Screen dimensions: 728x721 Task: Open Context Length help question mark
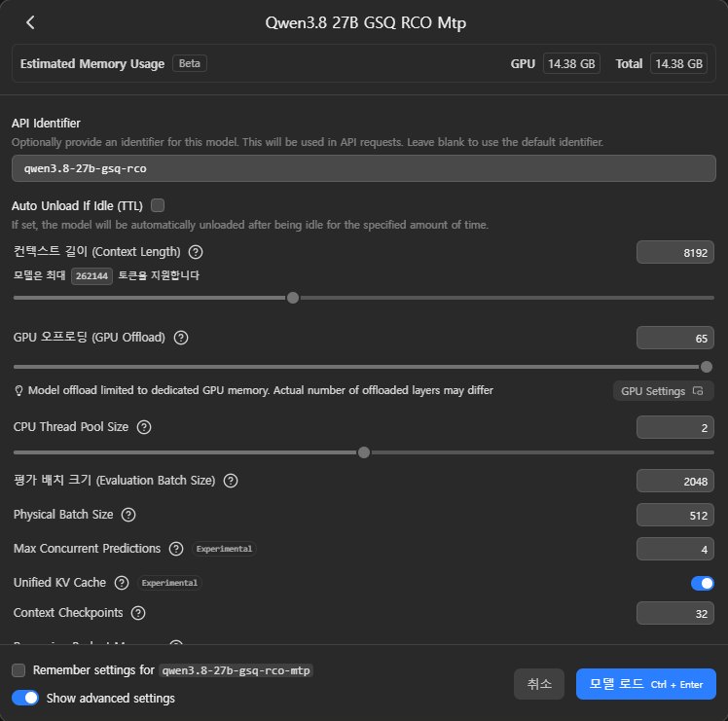196,252
